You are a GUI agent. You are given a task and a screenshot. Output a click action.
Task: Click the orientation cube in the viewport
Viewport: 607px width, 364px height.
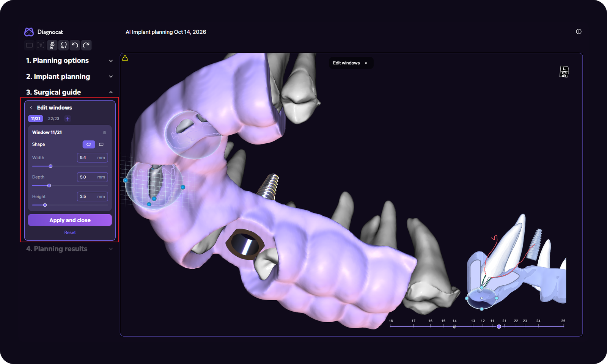click(x=564, y=72)
